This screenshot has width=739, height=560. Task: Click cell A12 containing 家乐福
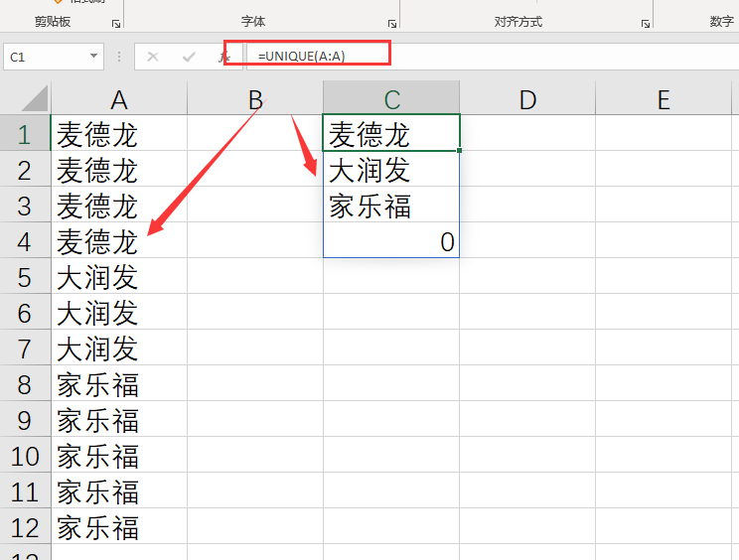point(119,526)
